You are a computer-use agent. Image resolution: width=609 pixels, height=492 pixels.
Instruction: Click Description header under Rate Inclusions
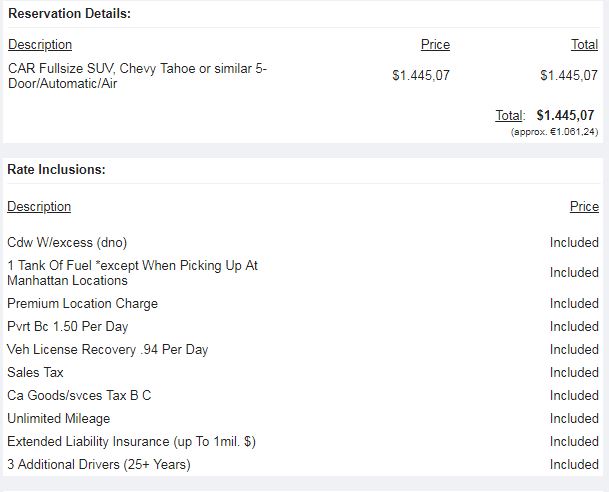pyautogui.click(x=39, y=207)
